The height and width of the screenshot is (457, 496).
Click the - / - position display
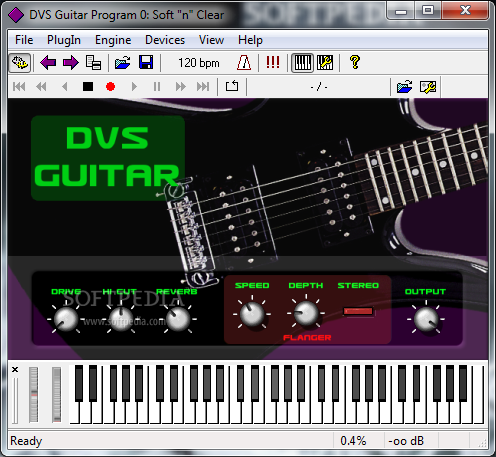coord(319,87)
